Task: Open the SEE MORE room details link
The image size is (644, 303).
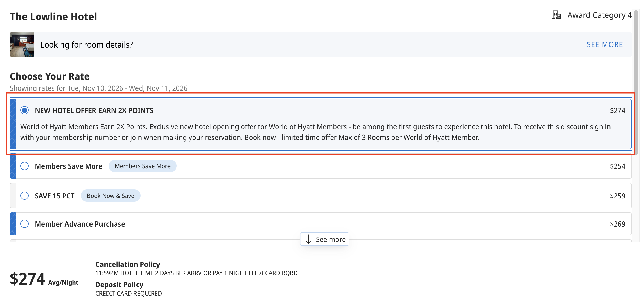Action: point(605,45)
